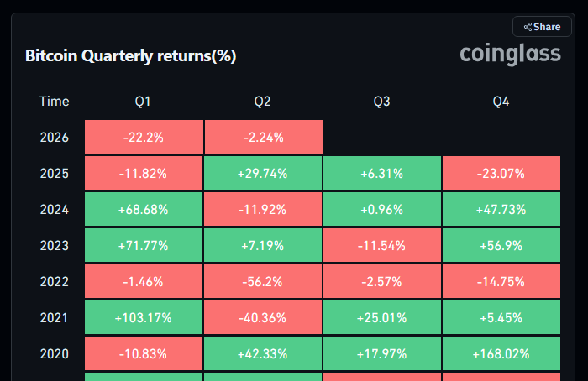588x381 pixels.
Task: Click the 2025 Q4 cell showing -23.07%
Action: 501,174
